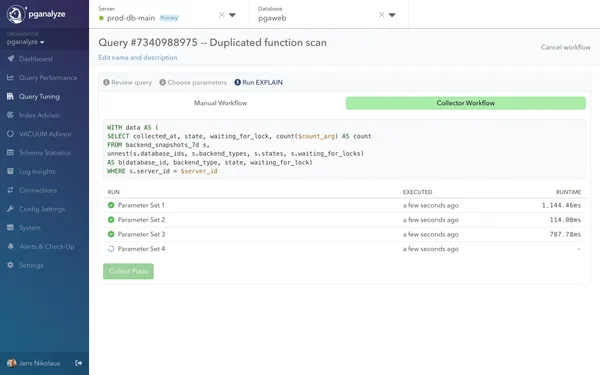Open Parameter Set 2 run row

(344, 220)
